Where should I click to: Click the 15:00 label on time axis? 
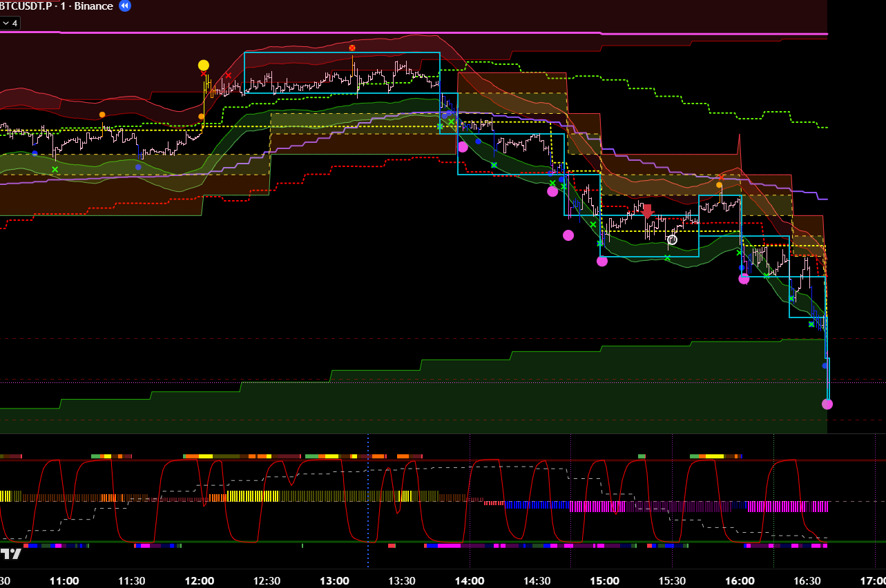(605, 580)
